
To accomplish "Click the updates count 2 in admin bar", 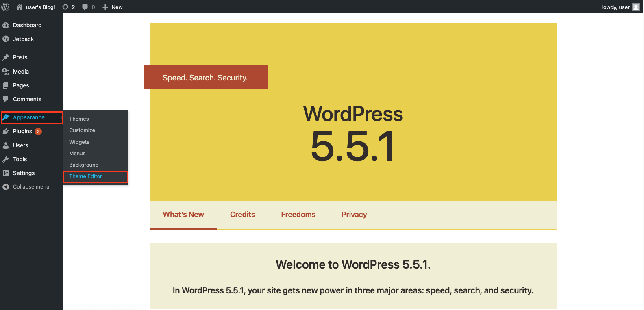I will (x=73, y=7).
